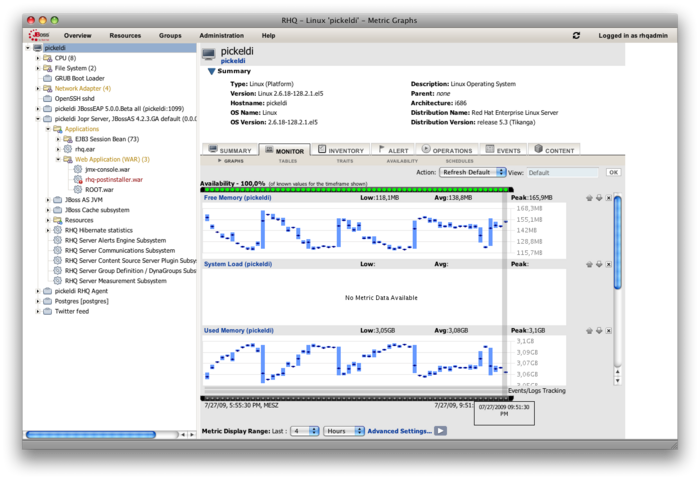Click the CPU (8) group folder icon
Screen dimensions: 700x480
click(48, 58)
